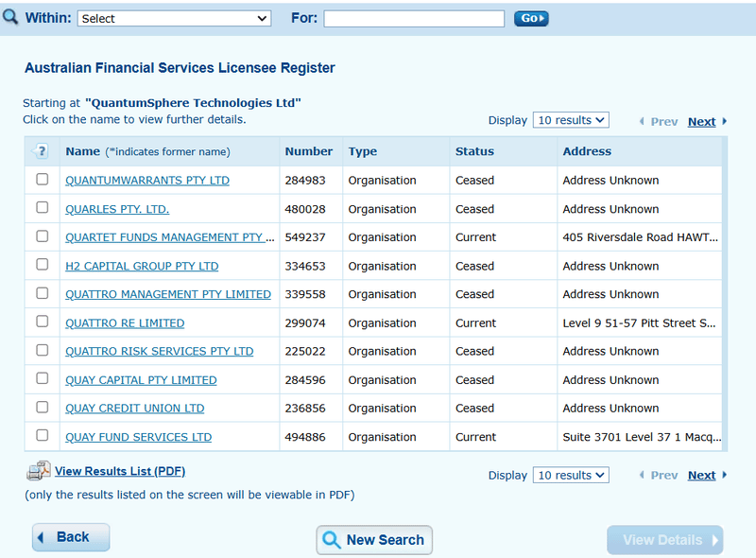
Task: Click the bottom Next arrow icon
Action: point(724,476)
